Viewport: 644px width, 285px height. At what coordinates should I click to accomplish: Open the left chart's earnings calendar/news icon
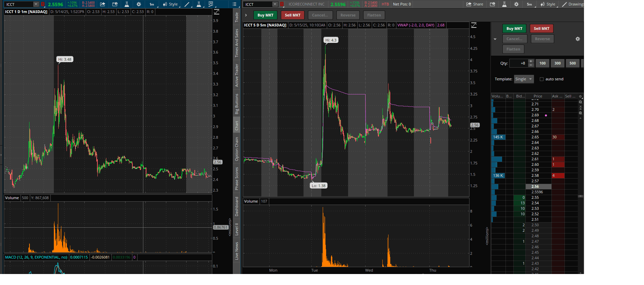pos(115,4)
